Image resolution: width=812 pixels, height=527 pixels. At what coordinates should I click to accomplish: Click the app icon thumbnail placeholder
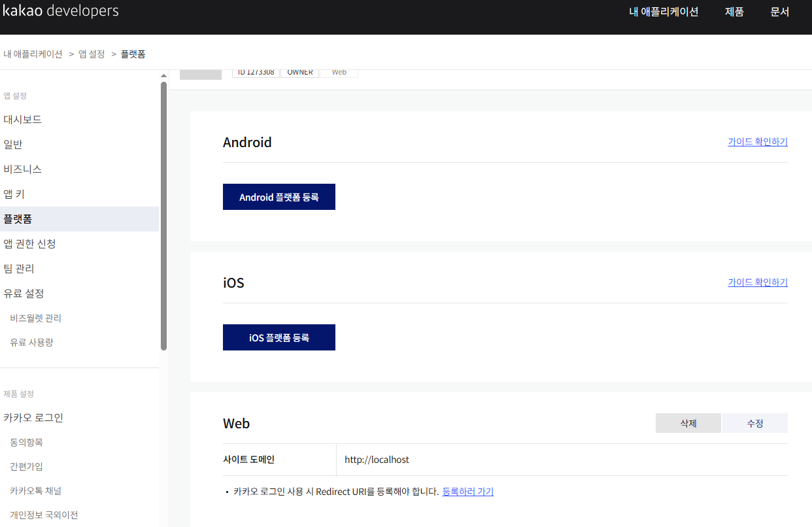(x=201, y=74)
